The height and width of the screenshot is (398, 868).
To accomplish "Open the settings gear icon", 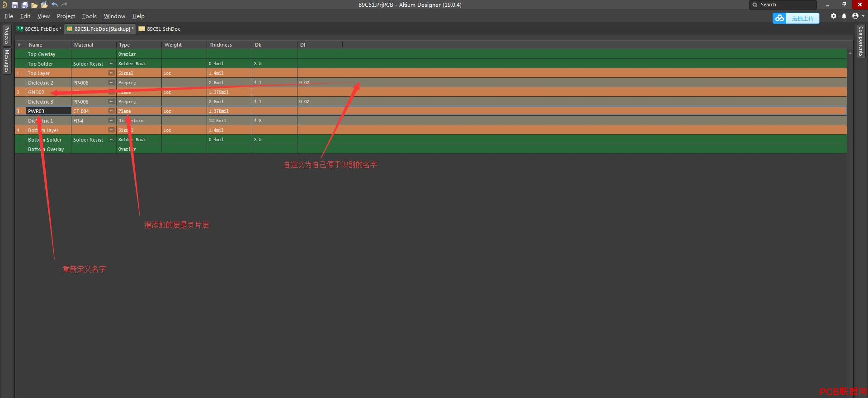I will (834, 16).
